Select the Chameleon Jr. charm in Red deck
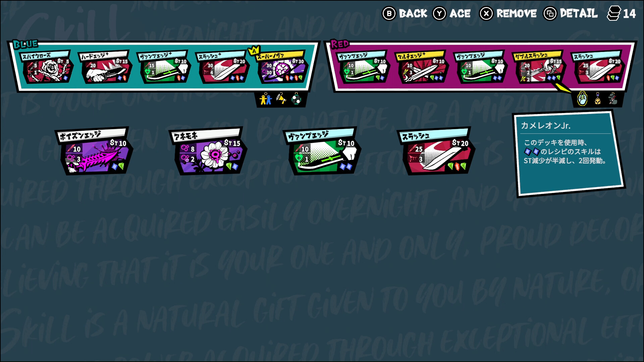Image resolution: width=644 pixels, height=362 pixels. [582, 99]
